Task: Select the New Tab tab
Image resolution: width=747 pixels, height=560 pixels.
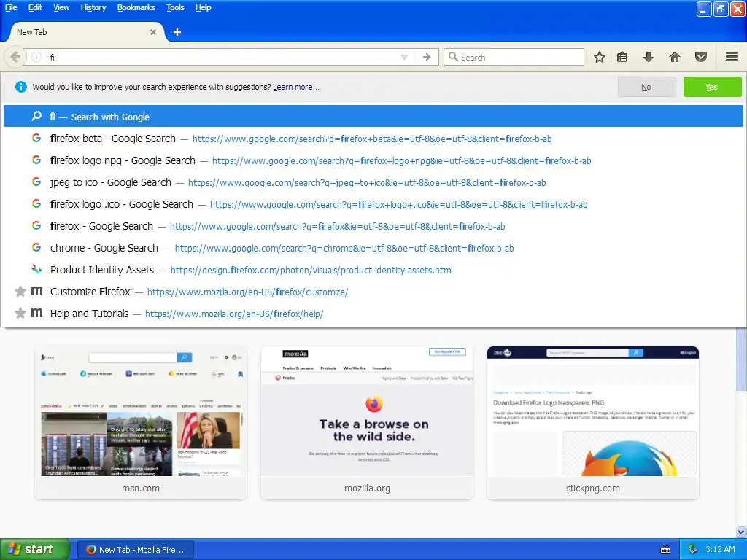Action: 86,32
